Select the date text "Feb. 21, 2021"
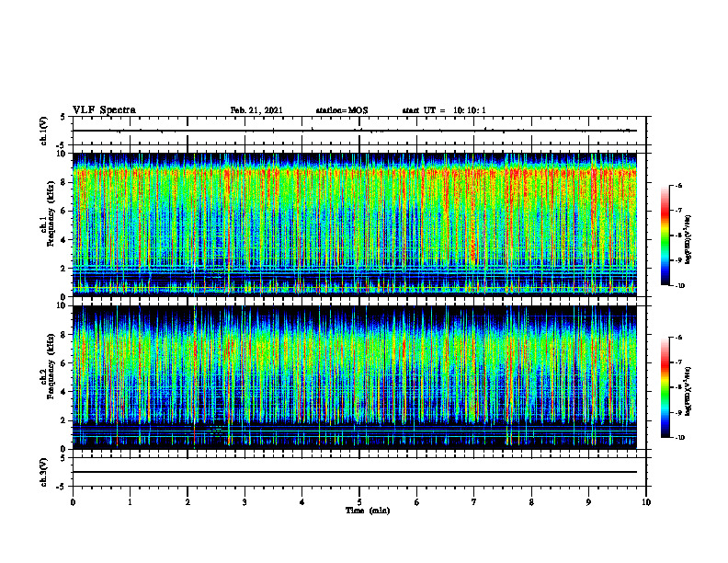 [256, 110]
